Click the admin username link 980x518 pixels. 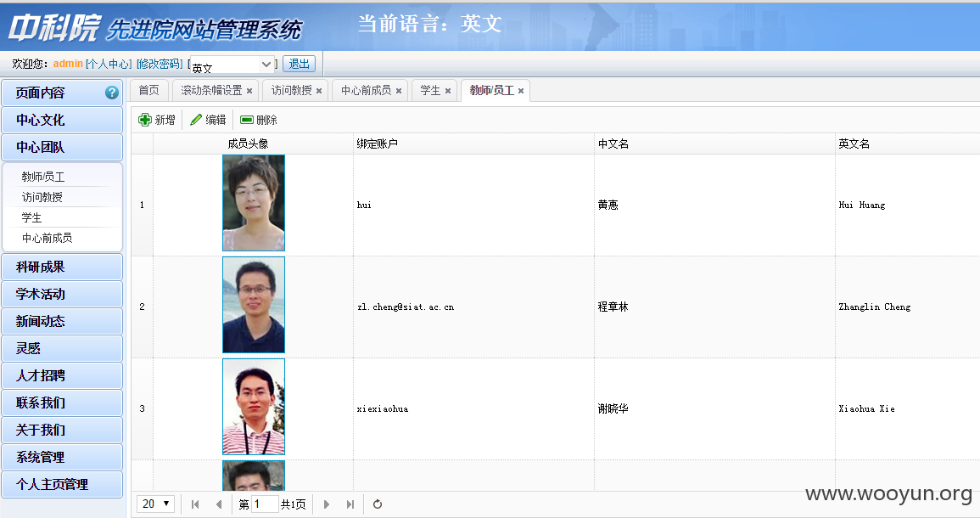(68, 64)
